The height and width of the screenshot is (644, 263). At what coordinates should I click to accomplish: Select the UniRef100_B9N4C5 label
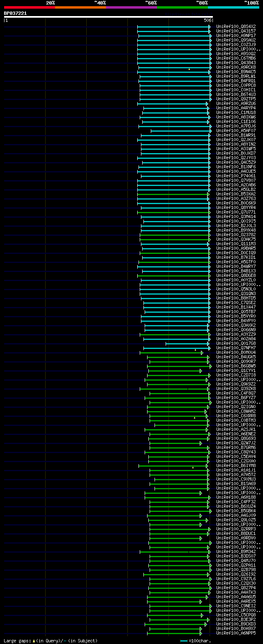click(236, 72)
